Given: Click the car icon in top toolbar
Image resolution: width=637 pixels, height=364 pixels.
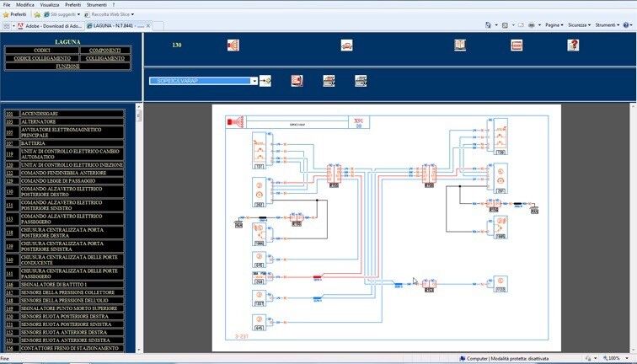Looking at the screenshot, I should click(346, 45).
